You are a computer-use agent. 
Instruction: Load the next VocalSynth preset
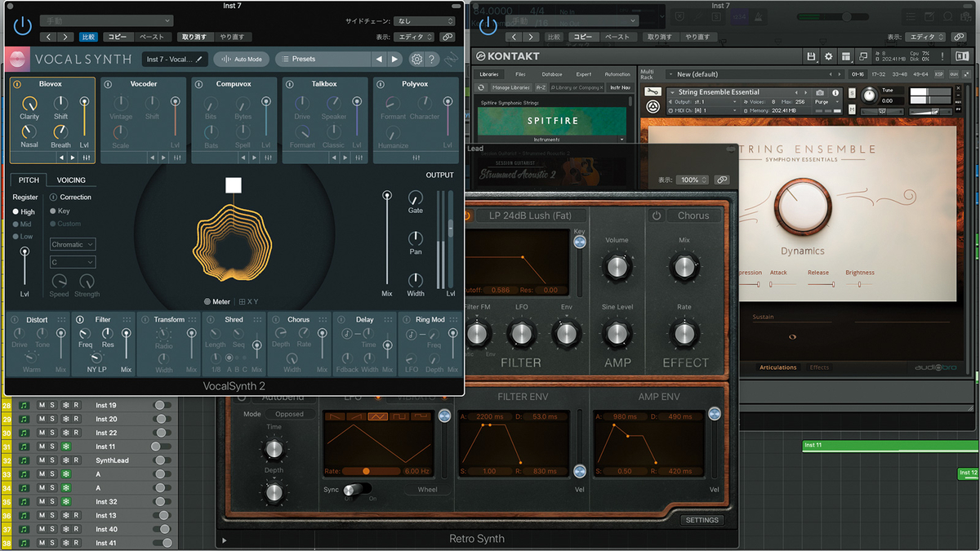[395, 59]
